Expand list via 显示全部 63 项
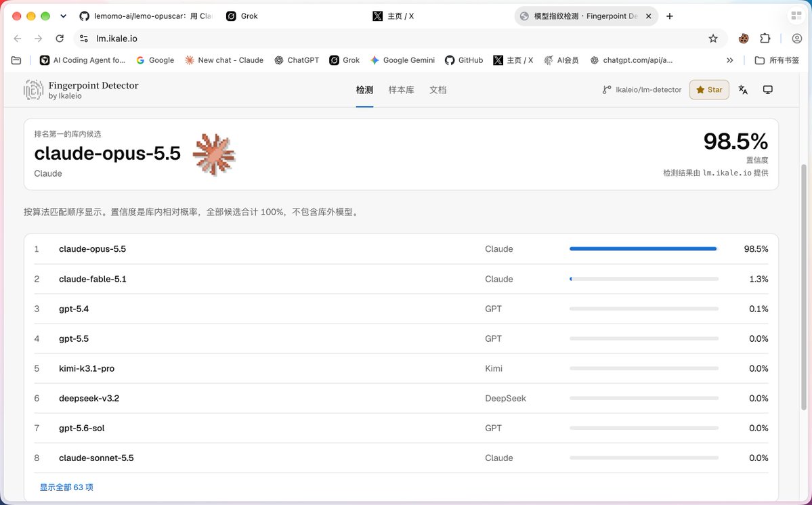The height and width of the screenshot is (505, 812). pyautogui.click(x=66, y=487)
